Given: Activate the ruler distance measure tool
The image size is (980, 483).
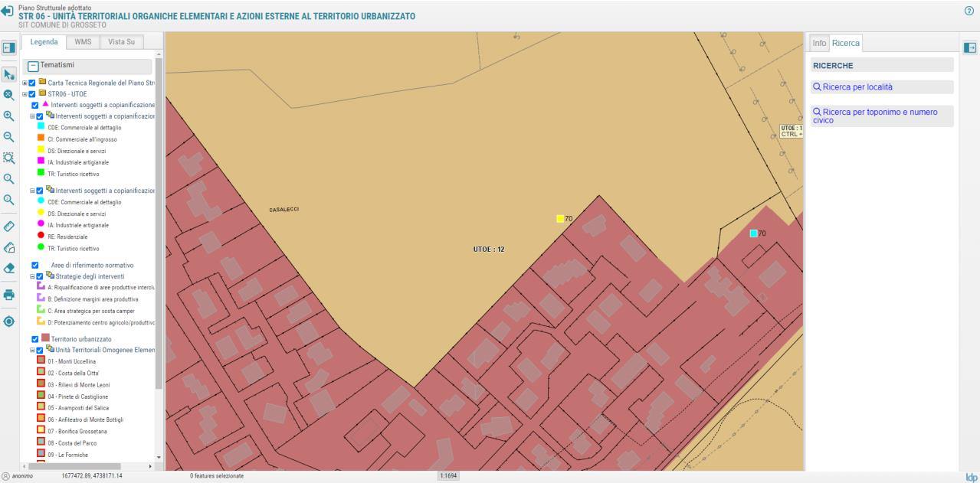Looking at the screenshot, I should tap(9, 227).
